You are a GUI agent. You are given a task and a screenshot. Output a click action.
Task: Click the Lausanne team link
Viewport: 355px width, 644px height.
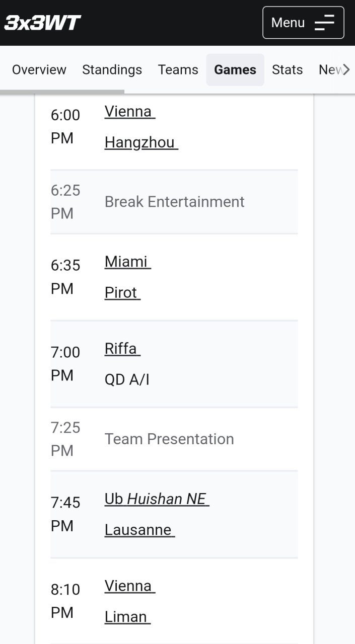click(139, 530)
